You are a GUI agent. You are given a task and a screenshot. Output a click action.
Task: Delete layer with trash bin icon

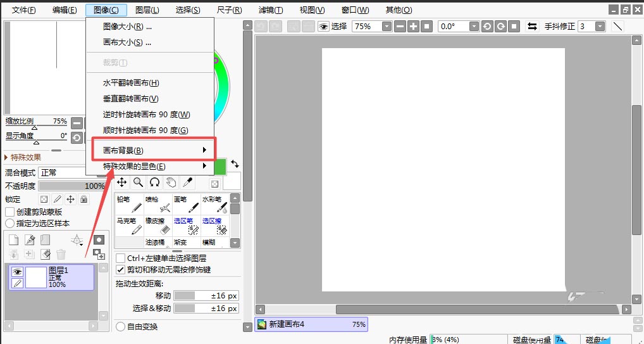pos(61,254)
